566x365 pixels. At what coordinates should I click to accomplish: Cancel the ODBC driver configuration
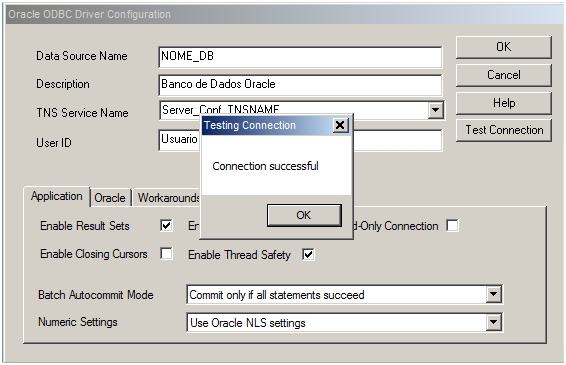coord(504,75)
